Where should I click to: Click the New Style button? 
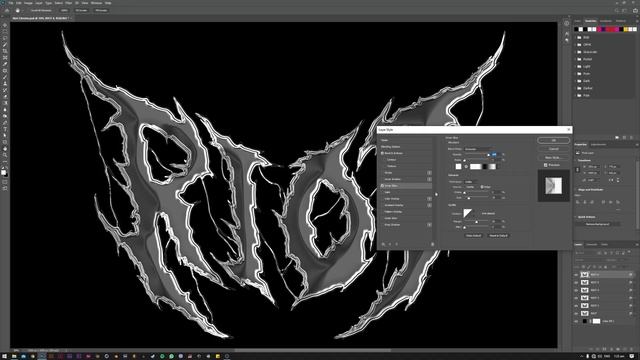pyautogui.click(x=553, y=157)
